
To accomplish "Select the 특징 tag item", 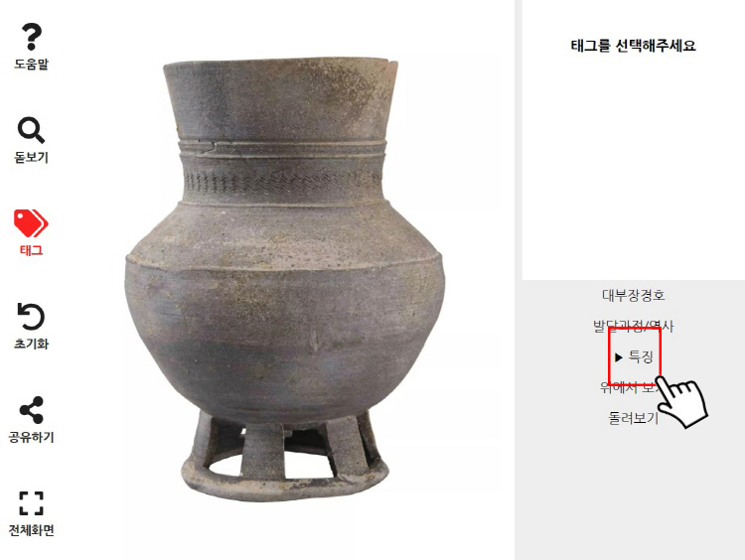I will tap(641, 356).
